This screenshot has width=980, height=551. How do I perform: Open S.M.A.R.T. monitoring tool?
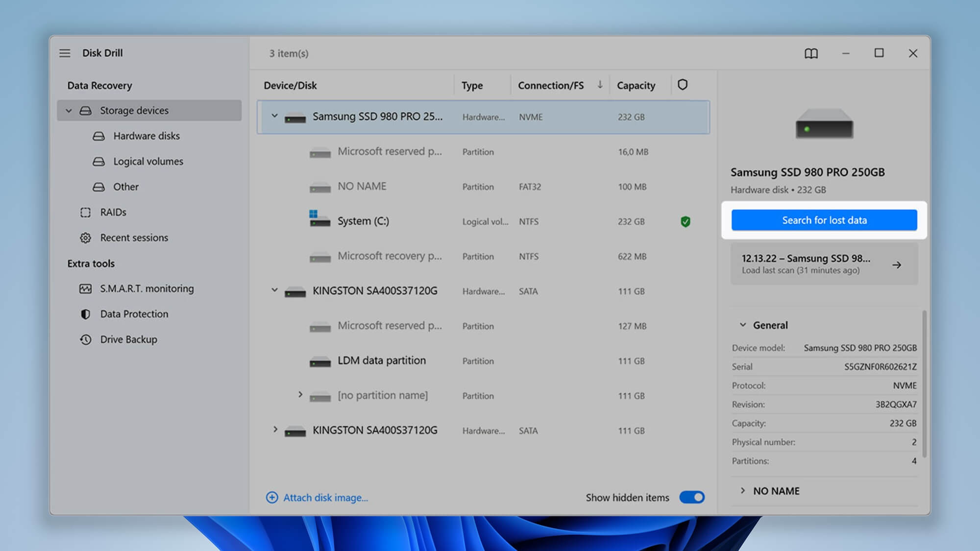(x=147, y=289)
